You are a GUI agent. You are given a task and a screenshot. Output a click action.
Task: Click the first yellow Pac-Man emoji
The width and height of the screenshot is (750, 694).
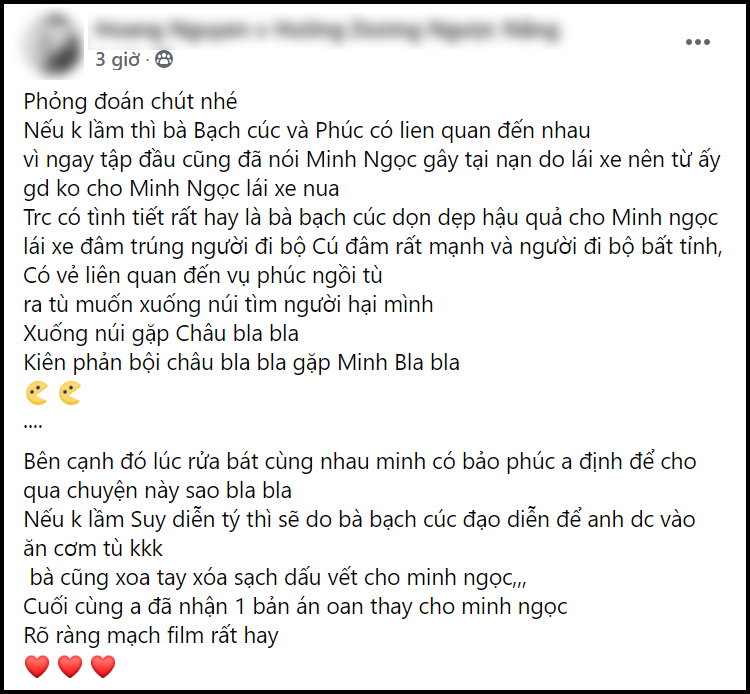36,393
